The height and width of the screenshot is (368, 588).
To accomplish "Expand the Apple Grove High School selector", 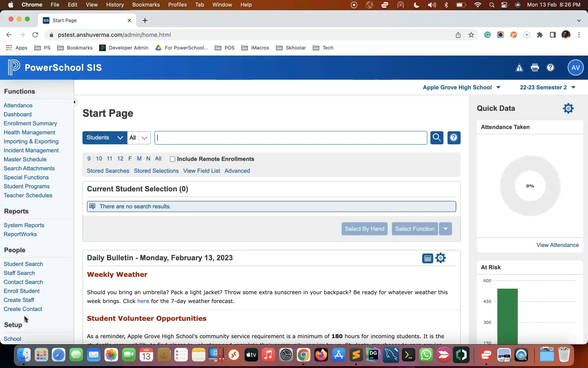I will tap(461, 88).
